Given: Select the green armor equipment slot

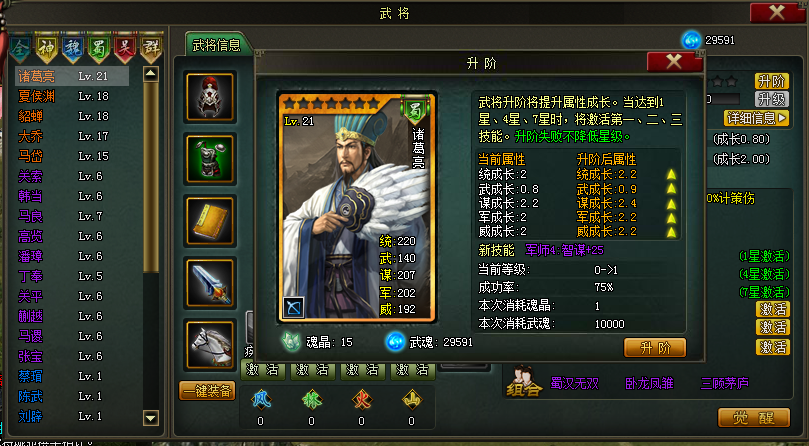Looking at the screenshot, I should 211,158.
